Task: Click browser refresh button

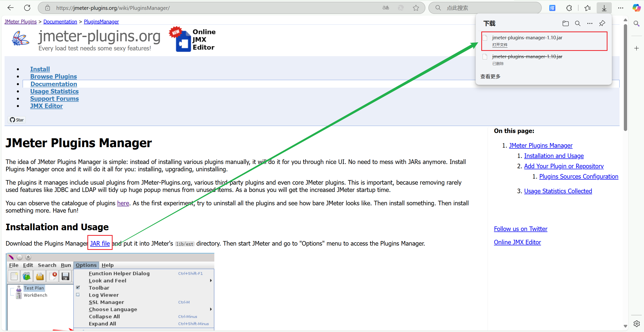Action: click(x=27, y=8)
